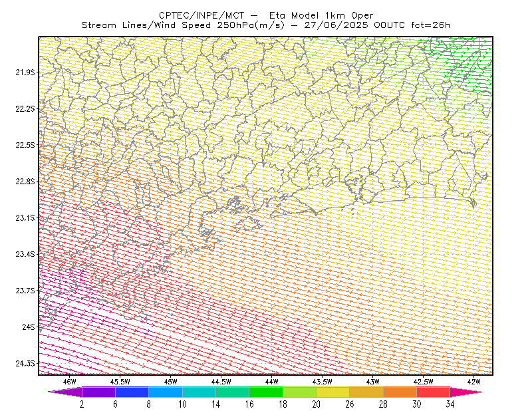Click the 46W longitude label

(70, 382)
